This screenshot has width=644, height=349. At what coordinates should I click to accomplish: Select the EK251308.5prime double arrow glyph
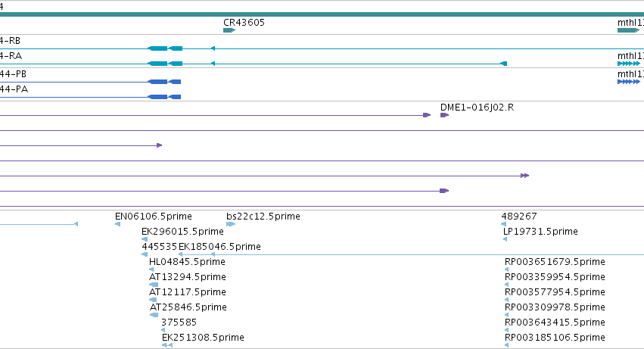(x=167, y=345)
